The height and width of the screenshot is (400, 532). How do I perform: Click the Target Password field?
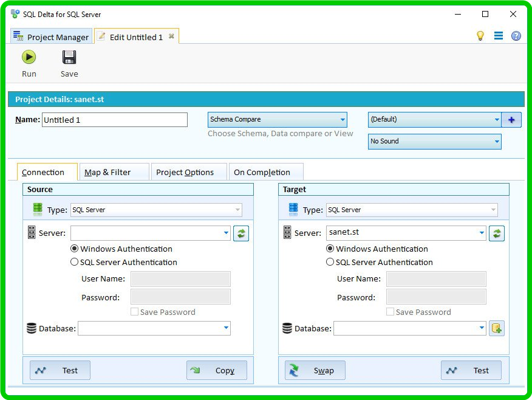point(436,297)
